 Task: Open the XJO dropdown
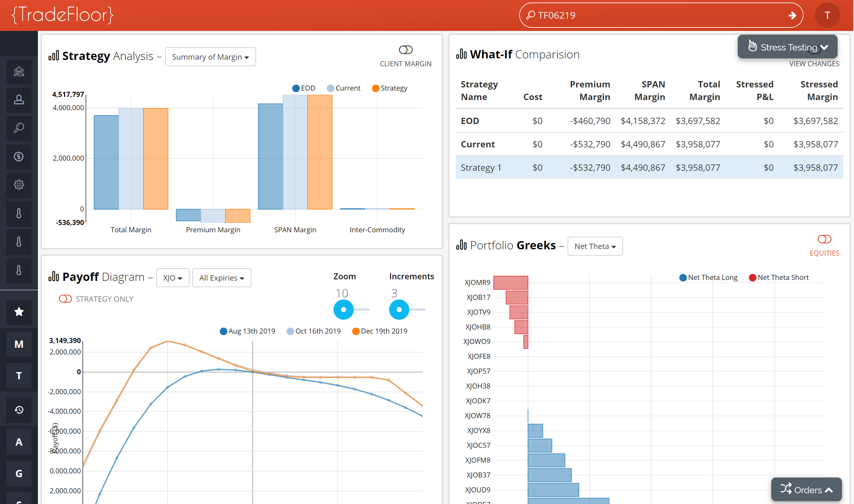(x=173, y=278)
